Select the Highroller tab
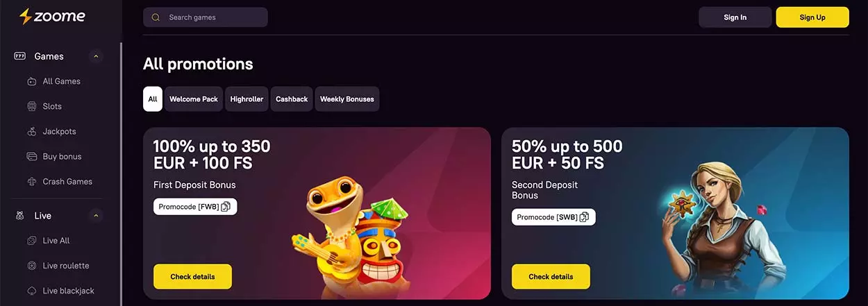Screen dimensions: 868x306 pyautogui.click(x=247, y=99)
